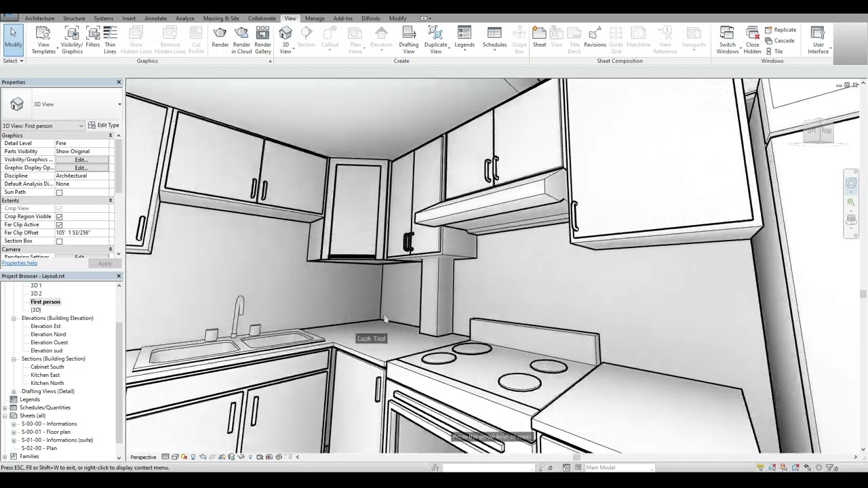The width and height of the screenshot is (868, 488).
Task: Enable the Section Box checkbox
Action: pos(59,241)
